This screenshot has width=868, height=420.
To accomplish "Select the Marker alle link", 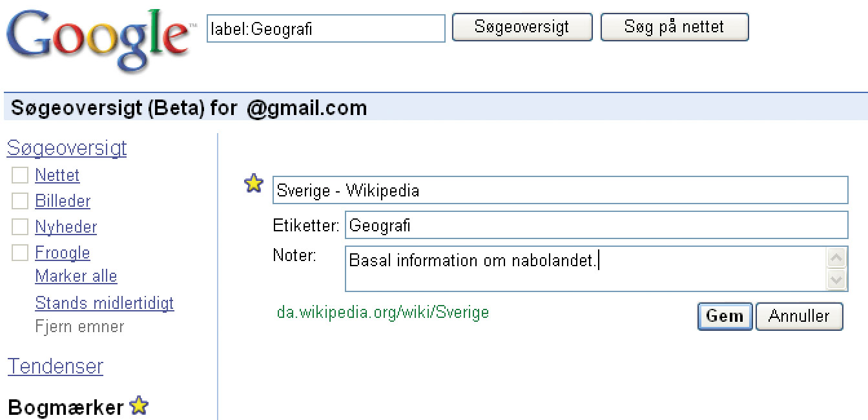I will (76, 277).
